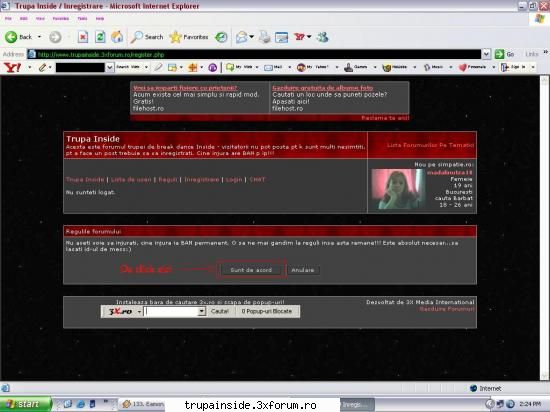Open the Reguli link

pyautogui.click(x=168, y=180)
